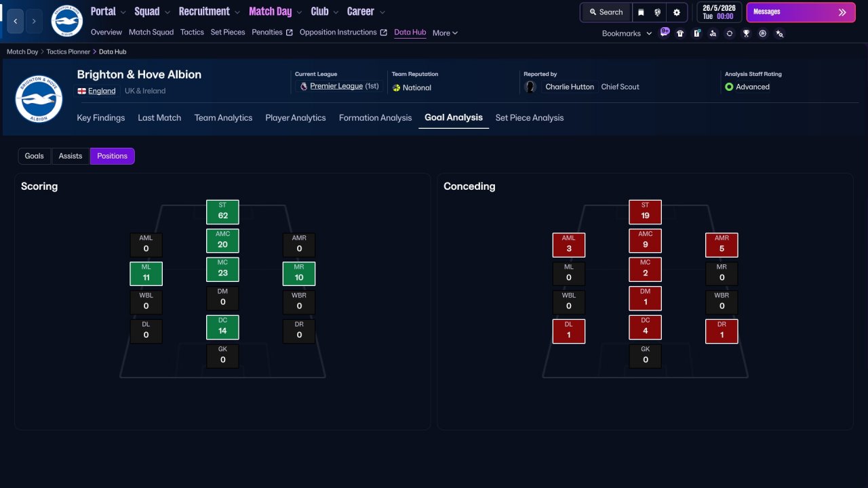Click the globe icon in top bar
The image size is (868, 488).
[658, 12]
